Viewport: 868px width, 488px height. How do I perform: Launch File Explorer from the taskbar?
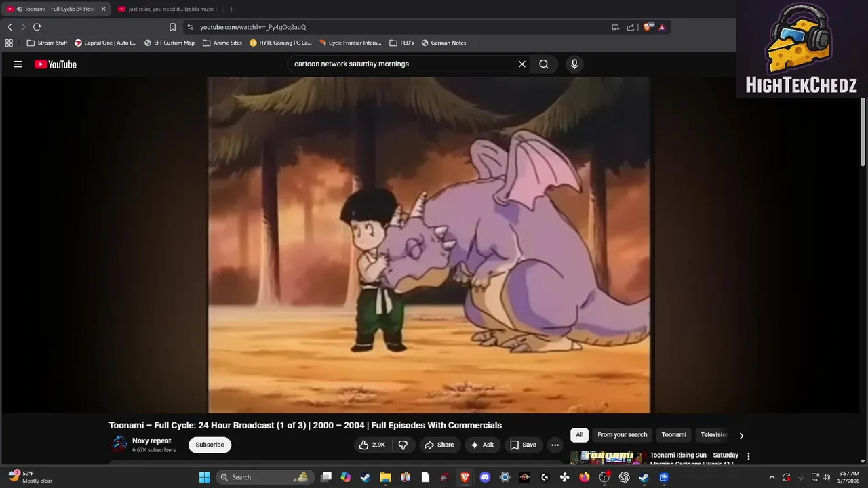point(385,477)
